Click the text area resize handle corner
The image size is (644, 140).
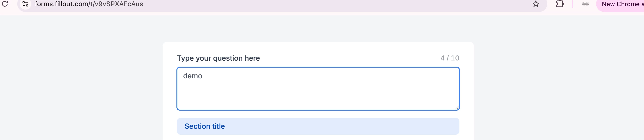pyautogui.click(x=457, y=108)
